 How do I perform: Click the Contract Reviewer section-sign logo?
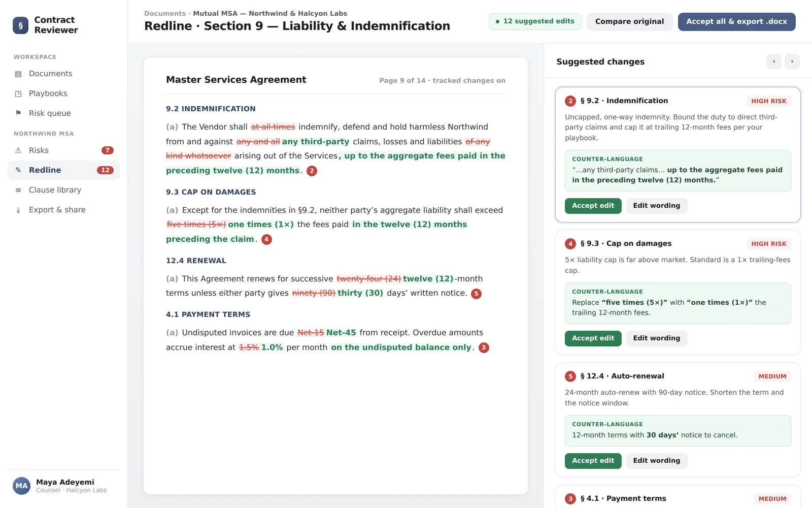pos(20,25)
